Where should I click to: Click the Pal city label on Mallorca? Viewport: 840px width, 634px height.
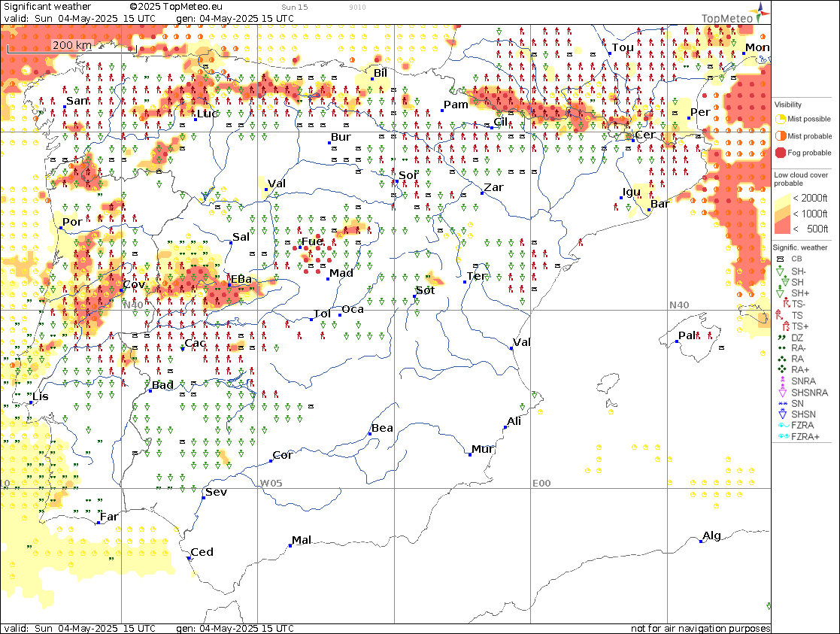coord(687,335)
